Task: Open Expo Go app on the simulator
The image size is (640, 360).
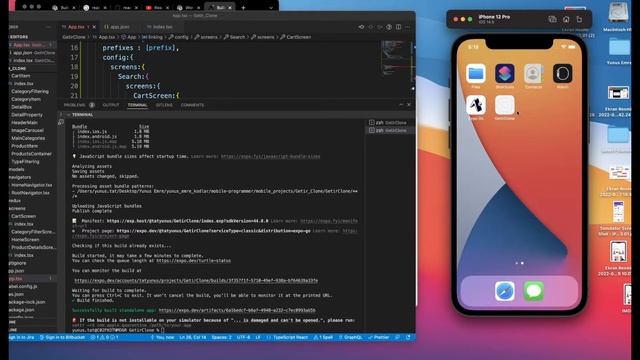Action: click(x=476, y=105)
